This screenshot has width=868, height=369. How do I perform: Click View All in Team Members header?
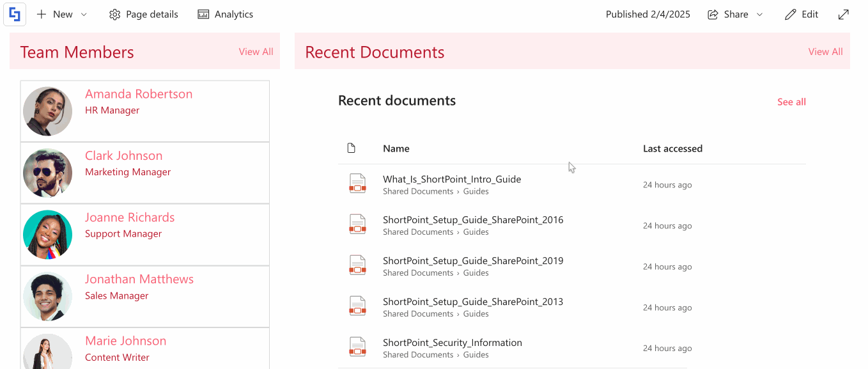click(x=256, y=52)
